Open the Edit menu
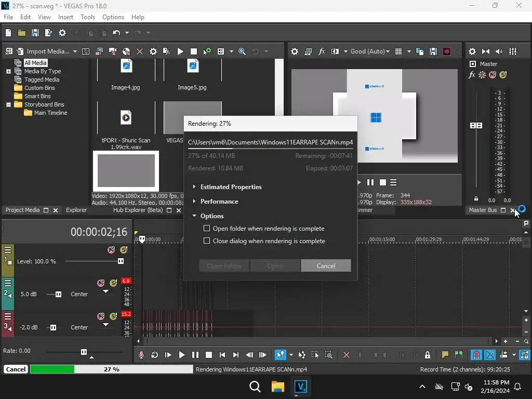 point(25,17)
